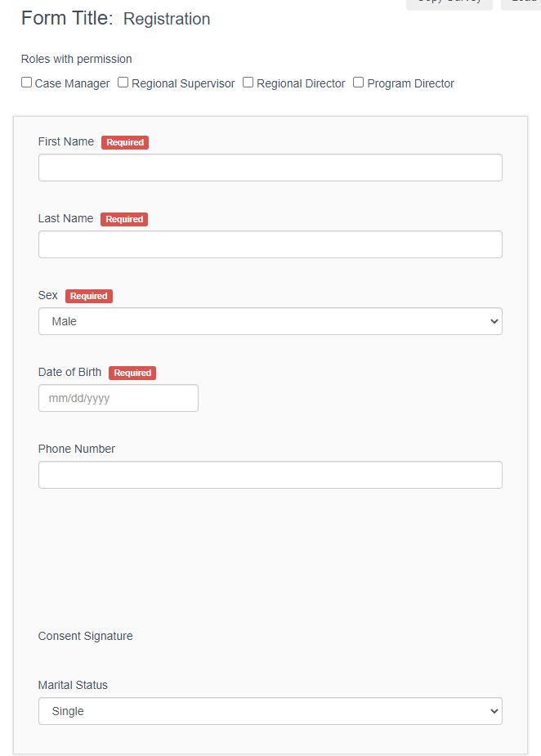Click the Roles with permission heading
The image size is (541, 756).
pyautogui.click(x=76, y=59)
